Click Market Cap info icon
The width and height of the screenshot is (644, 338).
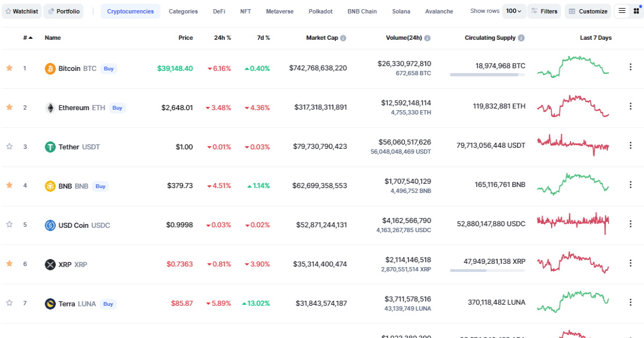click(x=343, y=38)
